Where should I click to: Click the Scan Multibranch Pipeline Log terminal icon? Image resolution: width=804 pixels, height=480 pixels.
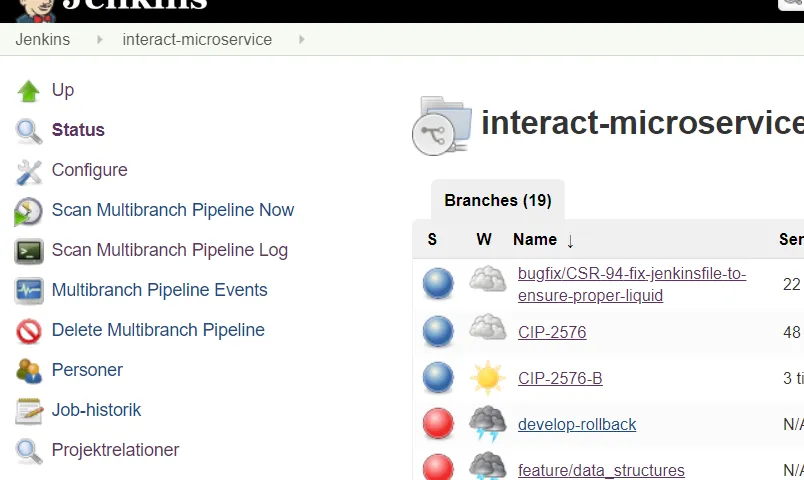pyautogui.click(x=29, y=251)
